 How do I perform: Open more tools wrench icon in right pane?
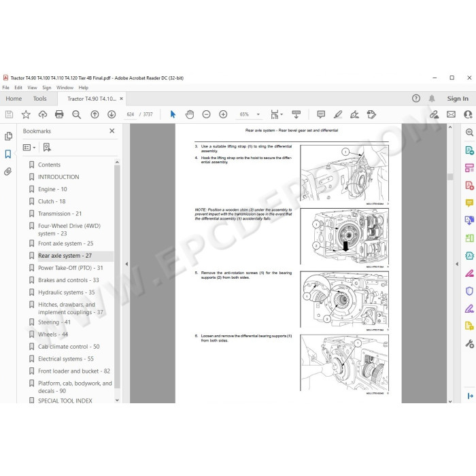click(x=469, y=344)
